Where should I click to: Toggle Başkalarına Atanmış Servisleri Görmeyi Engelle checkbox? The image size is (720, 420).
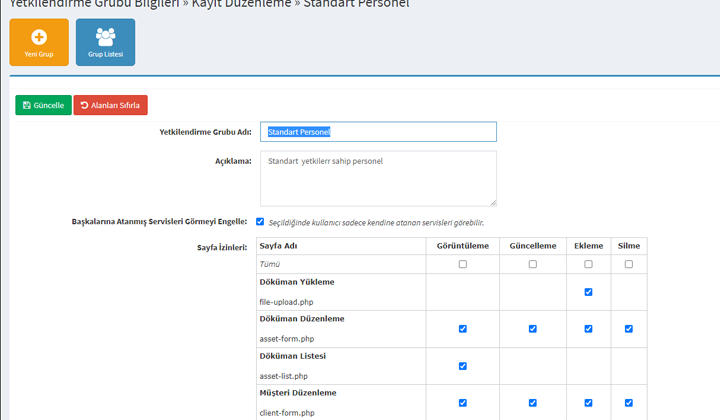point(260,222)
